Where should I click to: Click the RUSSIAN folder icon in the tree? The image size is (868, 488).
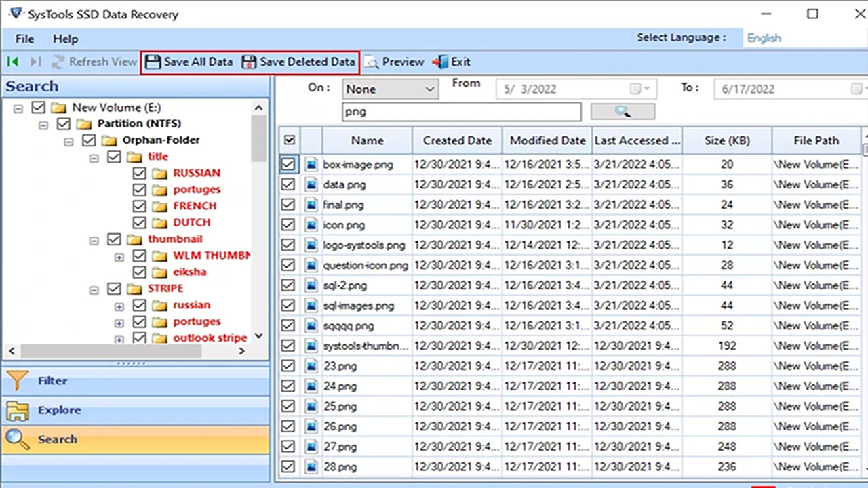159,173
